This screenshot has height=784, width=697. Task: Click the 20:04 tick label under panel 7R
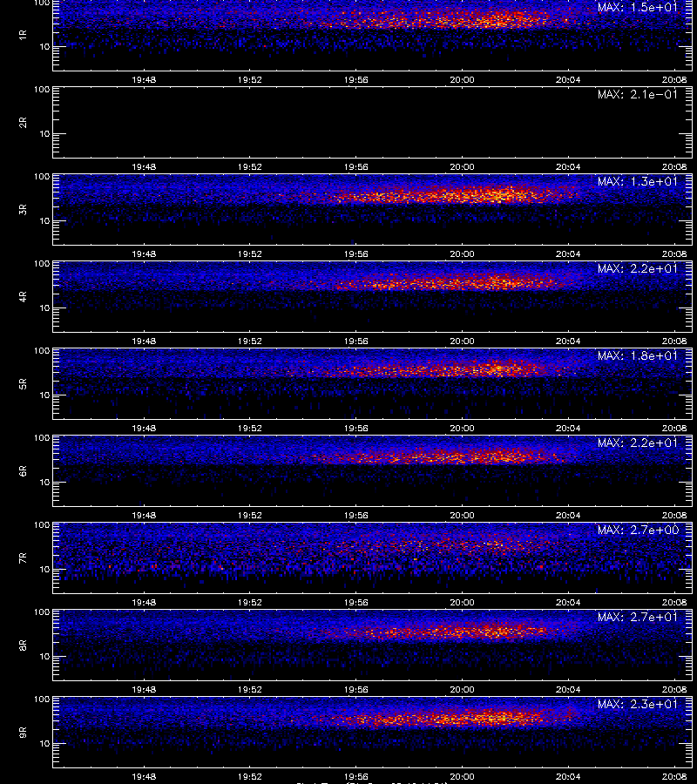(x=568, y=603)
